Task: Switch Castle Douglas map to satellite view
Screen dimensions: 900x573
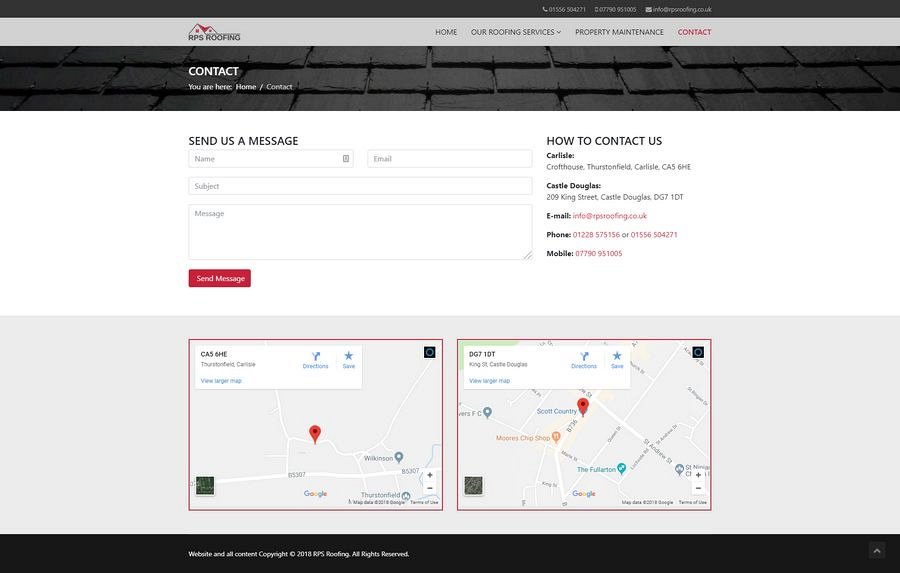Action: pos(473,486)
